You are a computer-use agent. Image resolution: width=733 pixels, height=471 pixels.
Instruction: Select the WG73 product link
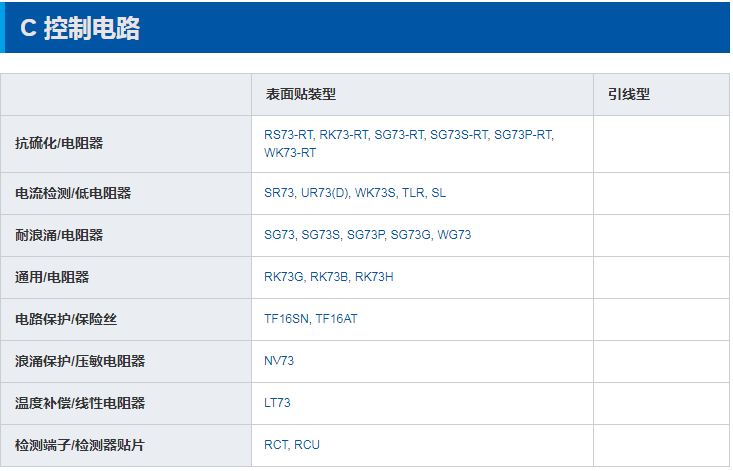pos(454,235)
